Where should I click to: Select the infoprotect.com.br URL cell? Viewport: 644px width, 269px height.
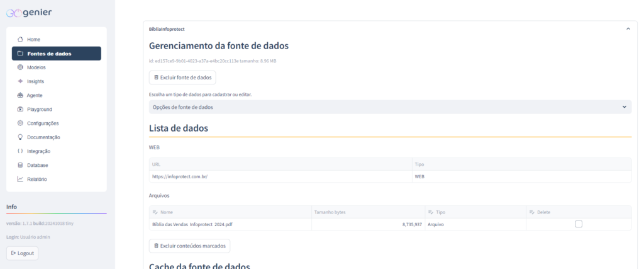coord(180,176)
